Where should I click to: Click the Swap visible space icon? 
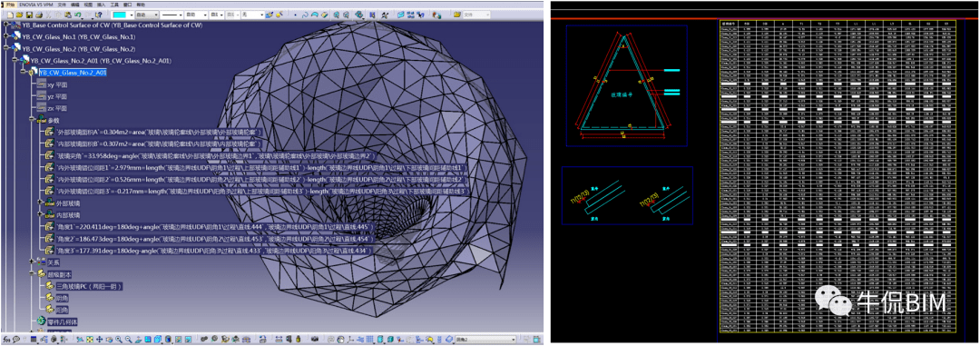(x=187, y=339)
